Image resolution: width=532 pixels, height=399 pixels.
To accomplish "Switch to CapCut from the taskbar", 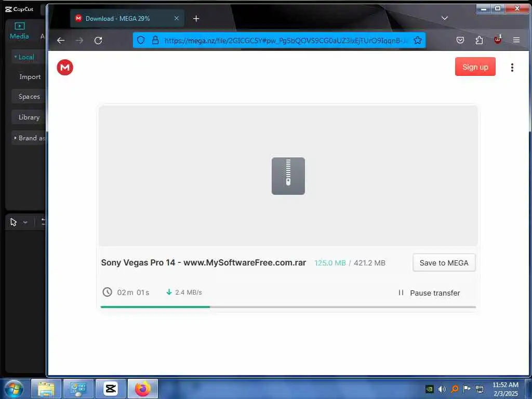I will pos(111,389).
